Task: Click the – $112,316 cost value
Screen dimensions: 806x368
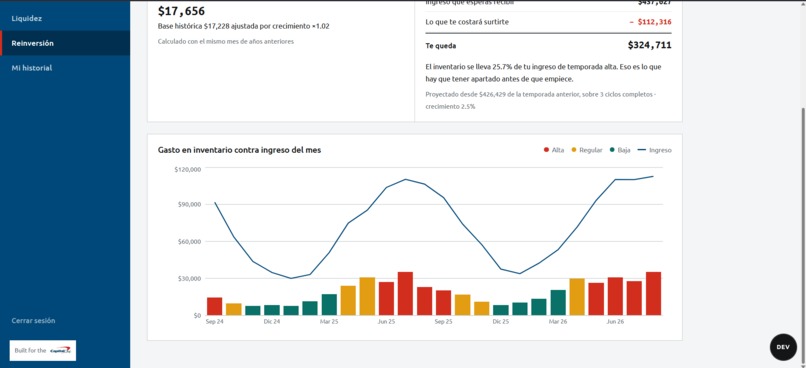Action: click(650, 22)
